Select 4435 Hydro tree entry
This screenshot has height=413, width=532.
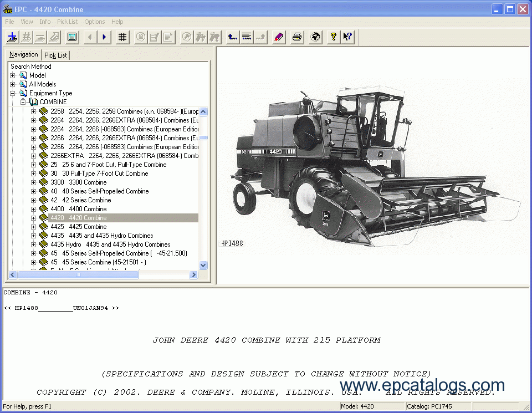point(110,244)
